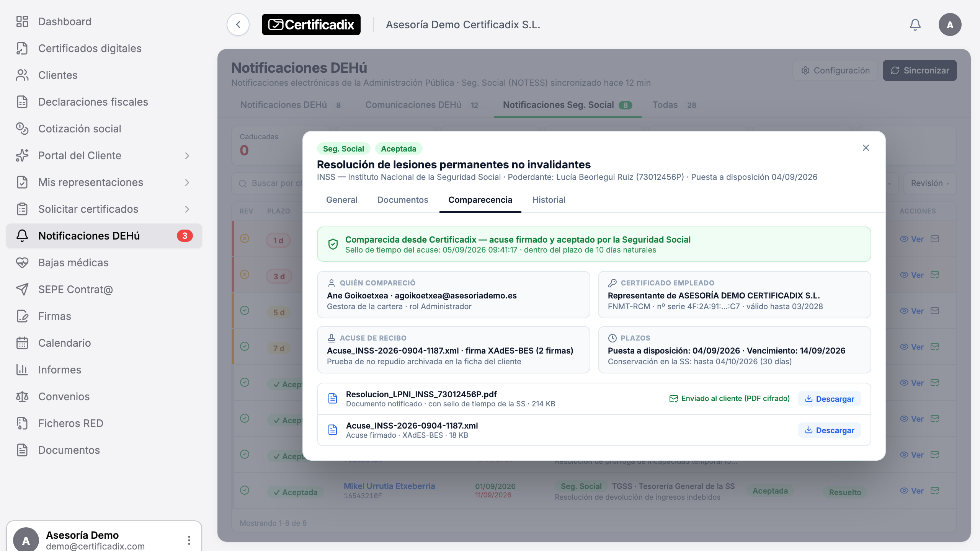Open Ficheros RED section

click(x=104, y=423)
